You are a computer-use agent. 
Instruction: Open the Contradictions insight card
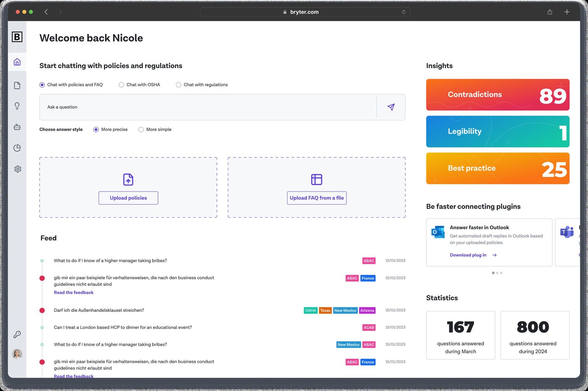point(498,95)
